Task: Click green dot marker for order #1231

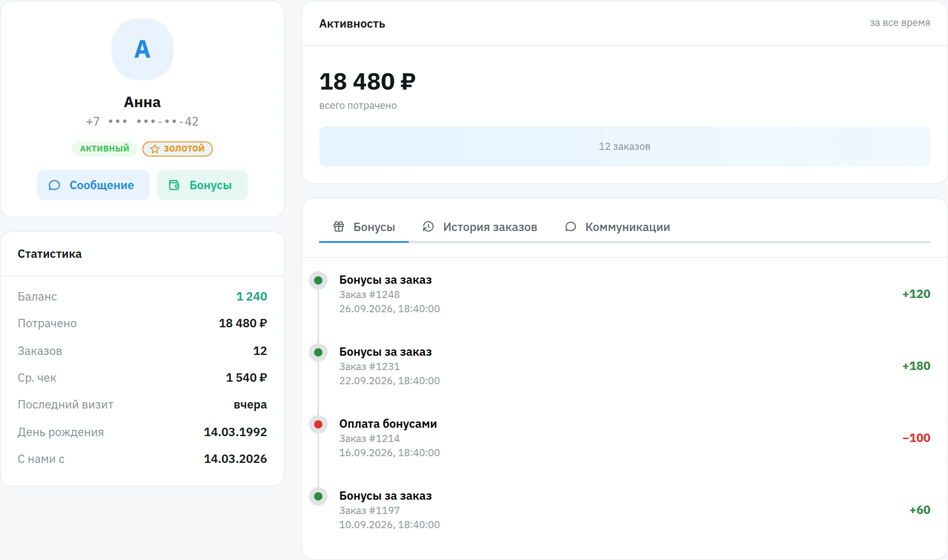Action: 318,352
